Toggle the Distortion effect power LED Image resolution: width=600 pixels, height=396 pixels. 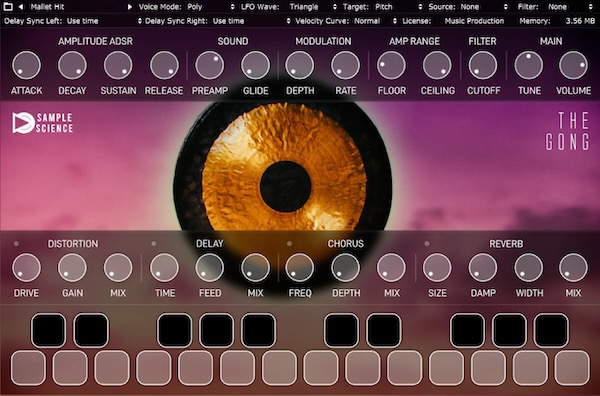(16, 243)
